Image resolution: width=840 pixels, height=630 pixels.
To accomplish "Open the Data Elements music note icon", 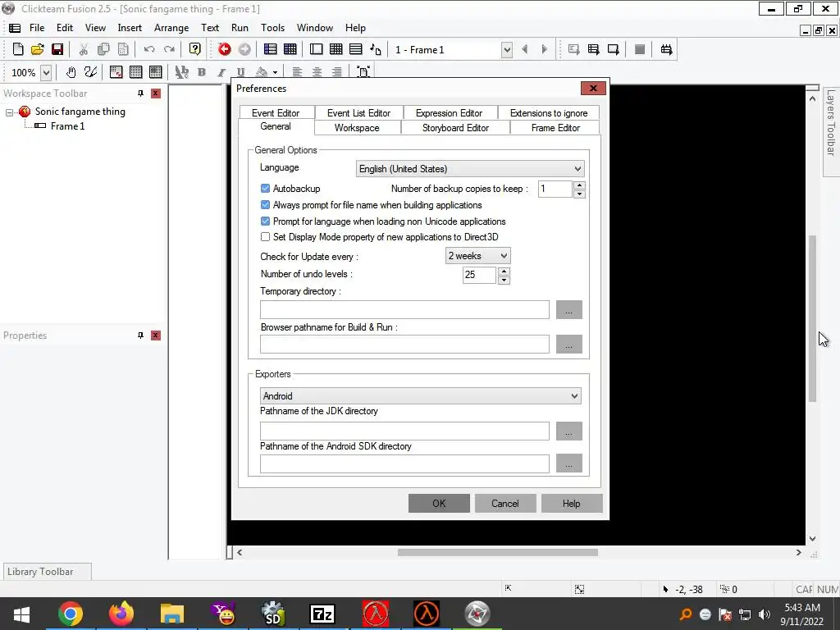I will pos(376,49).
